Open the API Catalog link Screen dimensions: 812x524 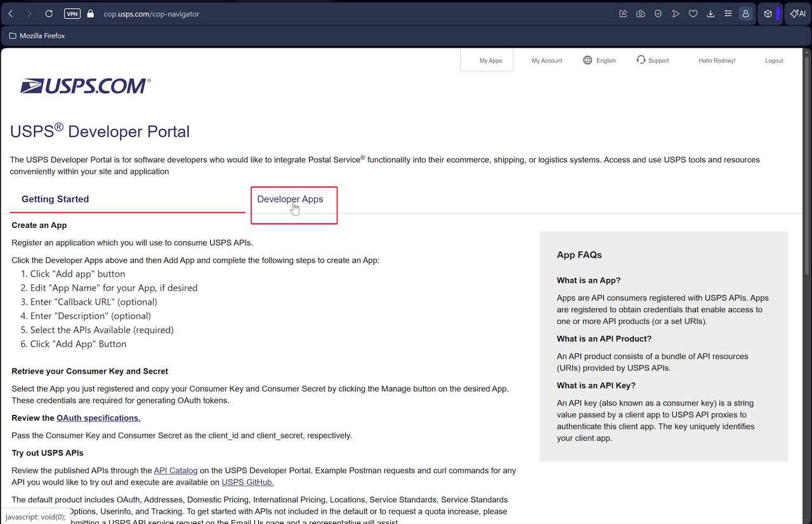(176, 471)
